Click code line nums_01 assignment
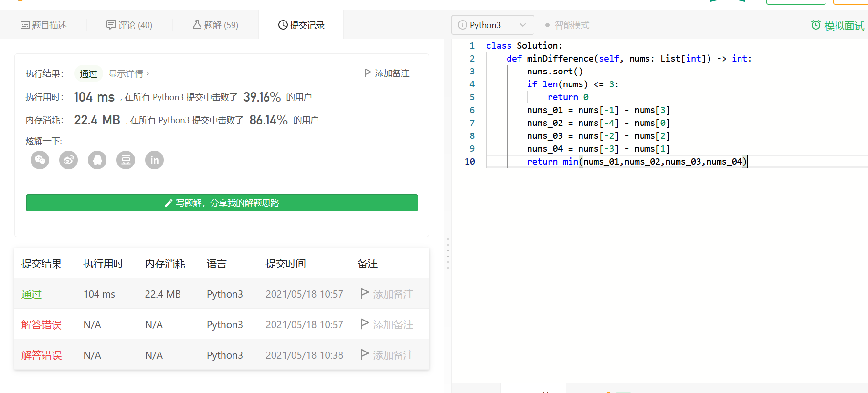The width and height of the screenshot is (868, 393). [x=599, y=110]
